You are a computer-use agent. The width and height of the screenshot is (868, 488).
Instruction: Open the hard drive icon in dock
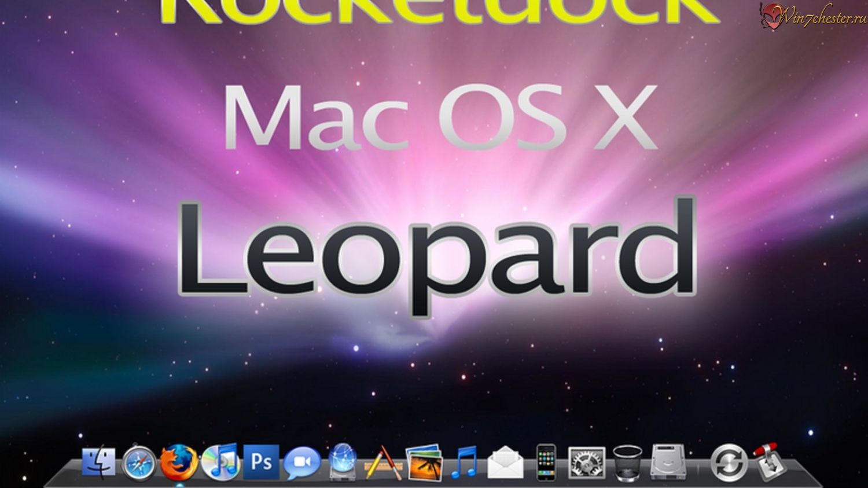click(668, 462)
